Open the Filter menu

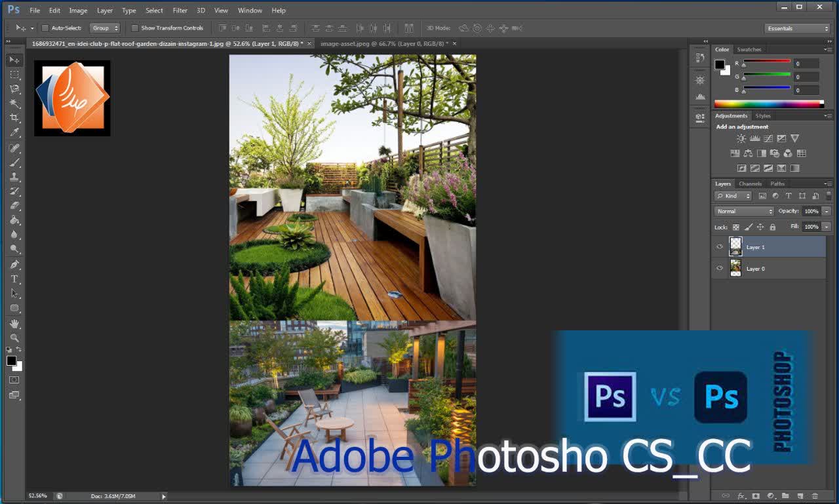coord(180,10)
